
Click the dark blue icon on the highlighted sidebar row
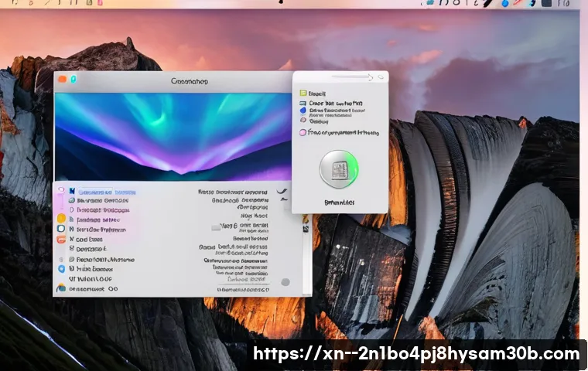click(x=71, y=191)
